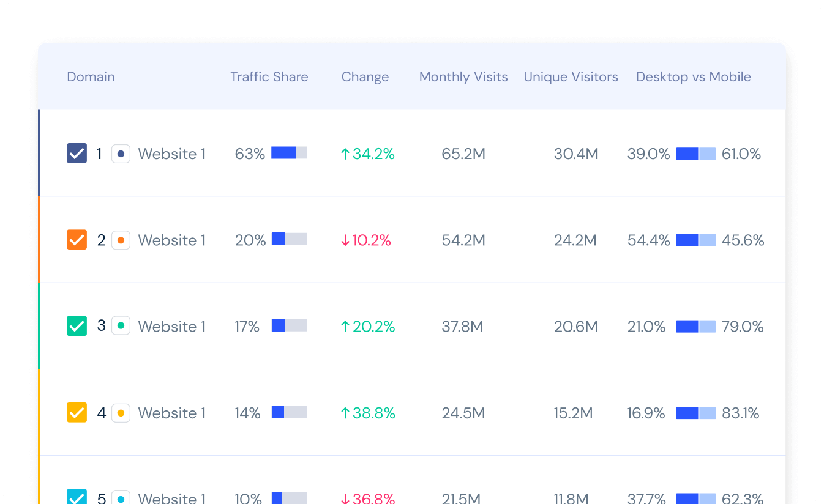Click rank number 2 in the Domain column

click(x=101, y=240)
